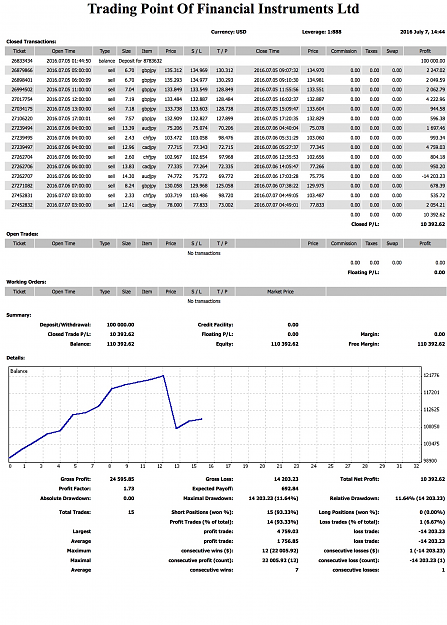Screen dimensions: 447x625
Task: Click the 'Deposit/Withdrawal:' summary label
Action: coord(65,325)
